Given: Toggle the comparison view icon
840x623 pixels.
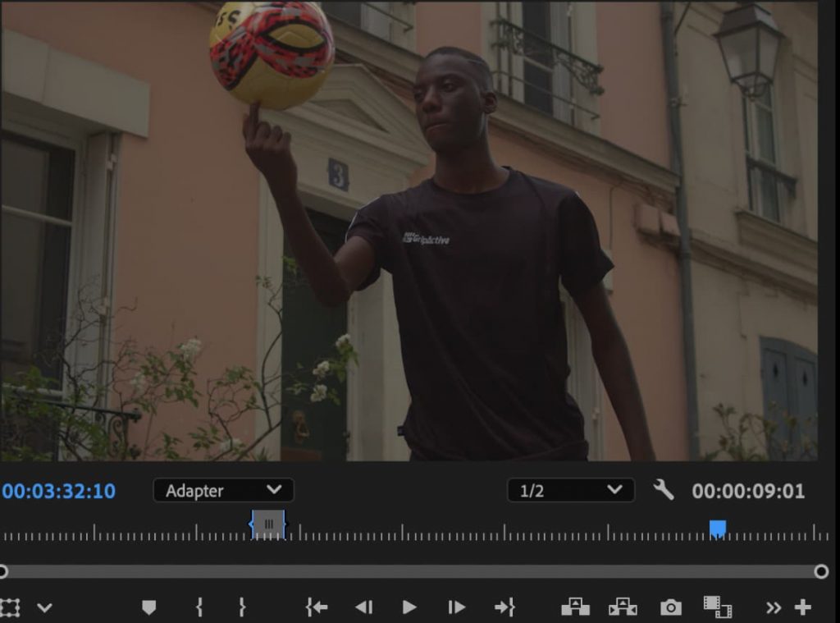Looking at the screenshot, I should [718, 607].
